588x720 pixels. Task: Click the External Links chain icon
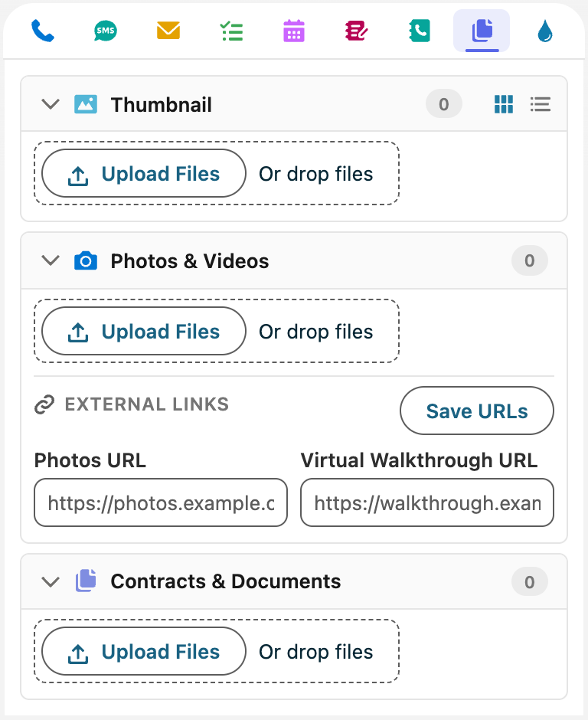point(44,404)
